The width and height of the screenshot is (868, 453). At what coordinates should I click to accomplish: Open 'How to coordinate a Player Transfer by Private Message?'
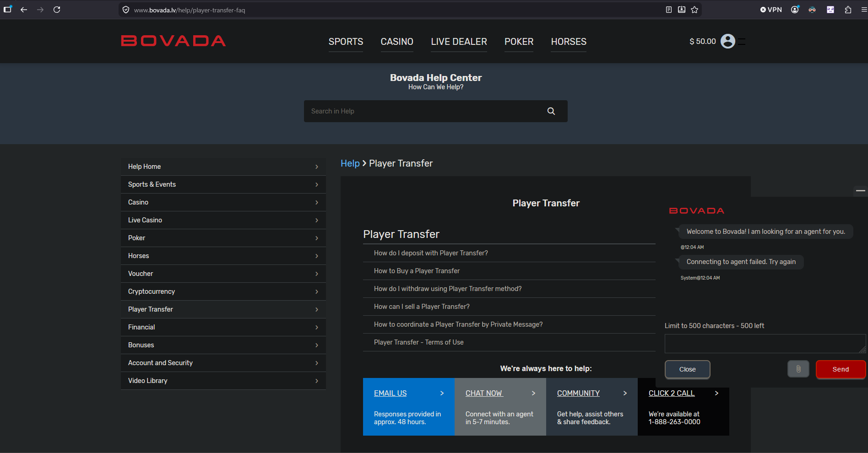tap(458, 324)
